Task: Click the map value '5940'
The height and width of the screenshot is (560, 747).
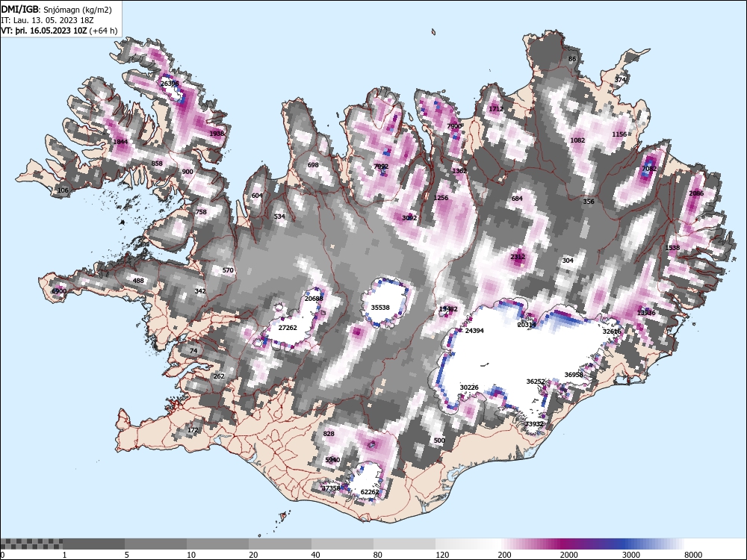Action: (x=332, y=460)
